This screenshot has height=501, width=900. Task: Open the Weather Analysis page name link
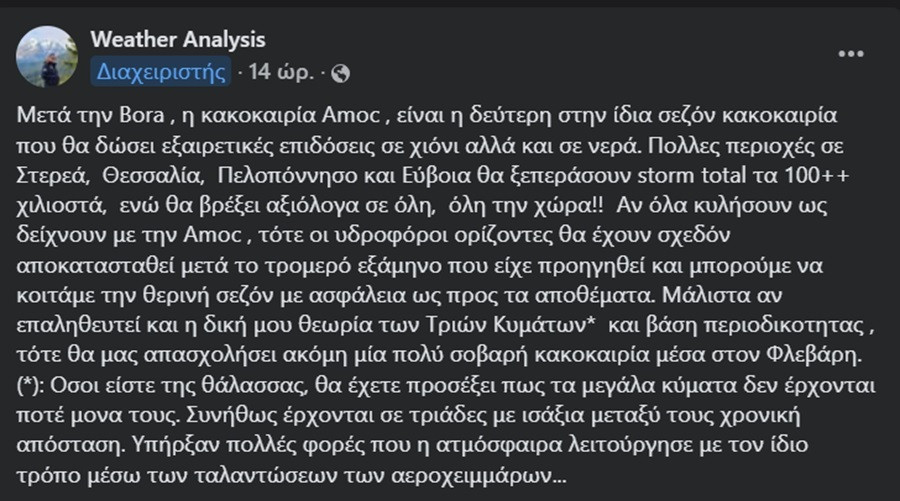click(178, 40)
